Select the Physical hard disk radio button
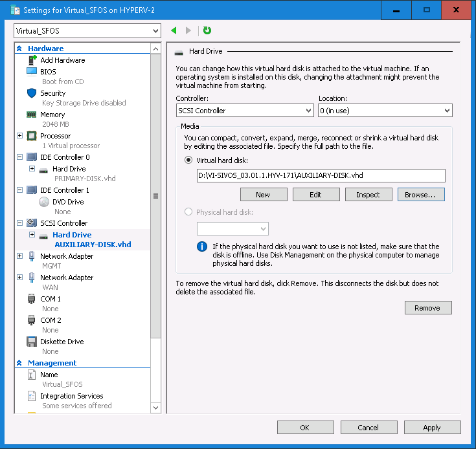 (x=188, y=212)
